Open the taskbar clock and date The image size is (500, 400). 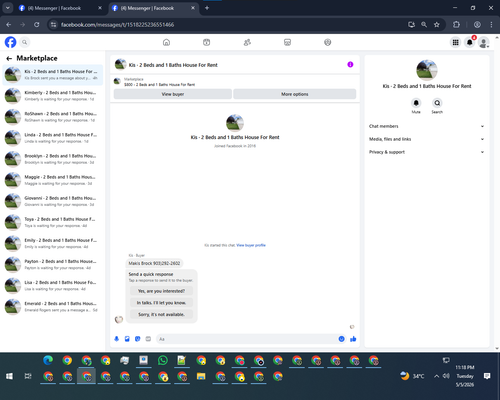point(465,376)
